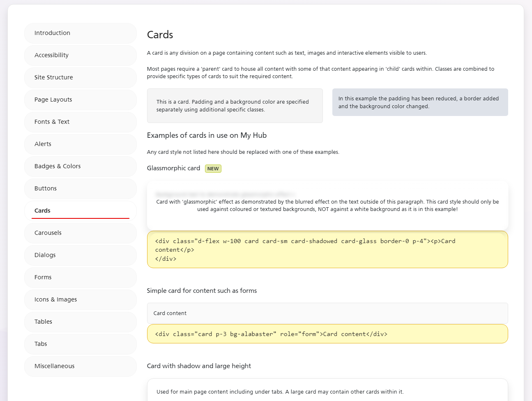532x401 pixels.
Task: Open the Forms documentation
Action: point(80,277)
